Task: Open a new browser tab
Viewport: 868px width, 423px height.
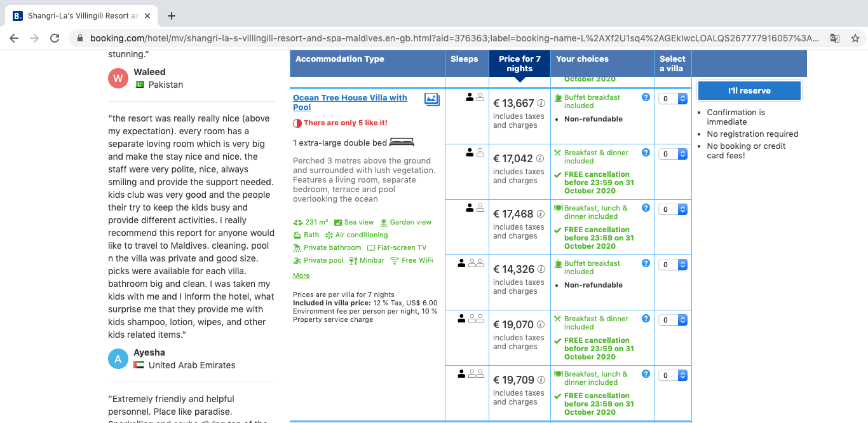Action: 171,16
